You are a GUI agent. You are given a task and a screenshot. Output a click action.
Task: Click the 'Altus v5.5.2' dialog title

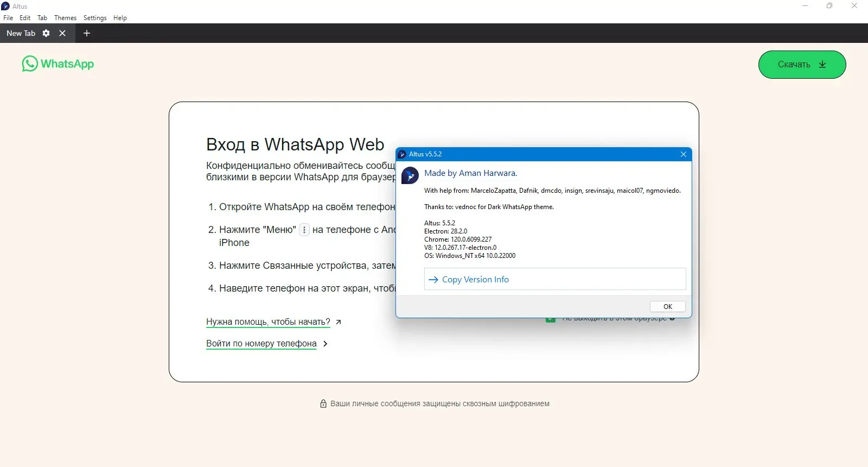(x=425, y=154)
